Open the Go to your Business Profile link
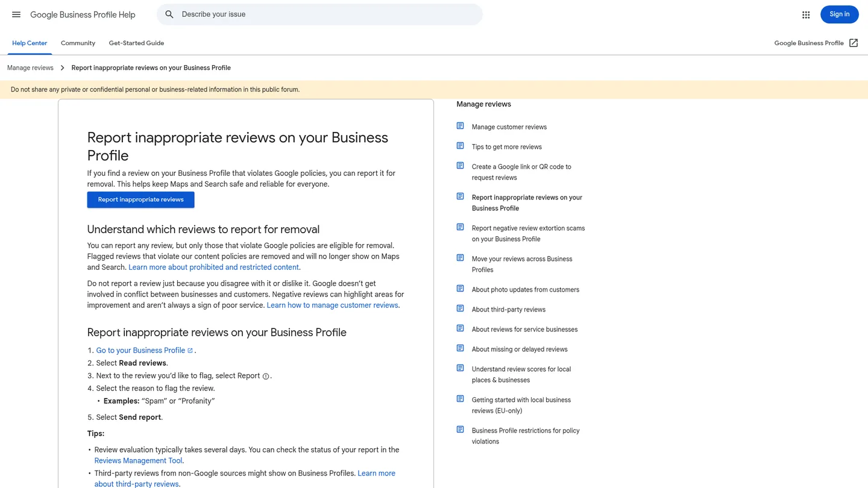This screenshot has width=868, height=488. tap(145, 351)
